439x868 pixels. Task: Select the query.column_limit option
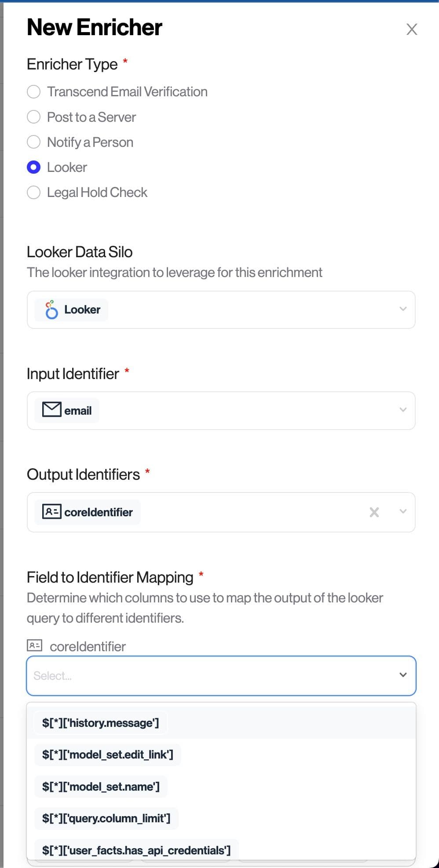[x=106, y=818]
